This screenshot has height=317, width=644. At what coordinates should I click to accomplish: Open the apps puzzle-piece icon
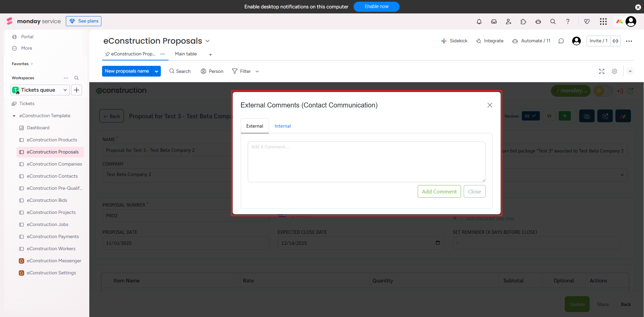pos(523,21)
